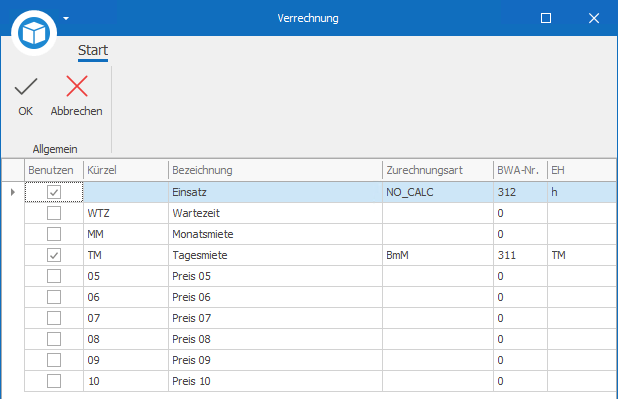Screen dimensions: 618x399
Task: Select the Tagesmiete cell
Action: tap(275, 255)
